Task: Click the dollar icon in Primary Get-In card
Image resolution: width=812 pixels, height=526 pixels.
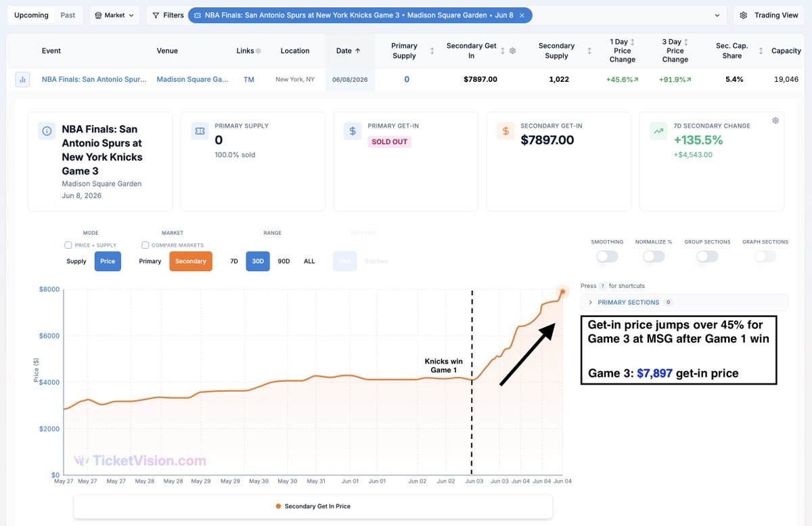Action: pos(353,131)
